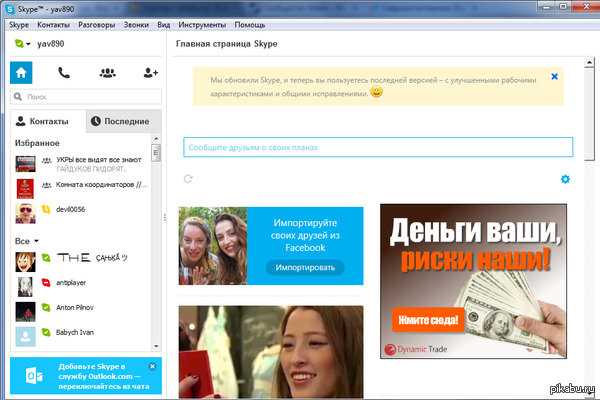This screenshot has width=600, height=400.
Task: Open the Skype home page icon
Action: click(21, 72)
